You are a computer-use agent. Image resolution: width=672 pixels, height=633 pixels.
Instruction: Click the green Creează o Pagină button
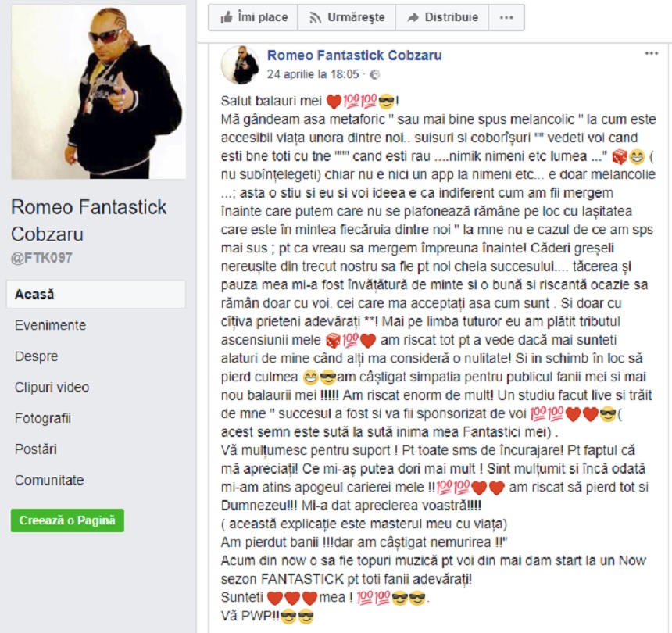[x=67, y=520]
